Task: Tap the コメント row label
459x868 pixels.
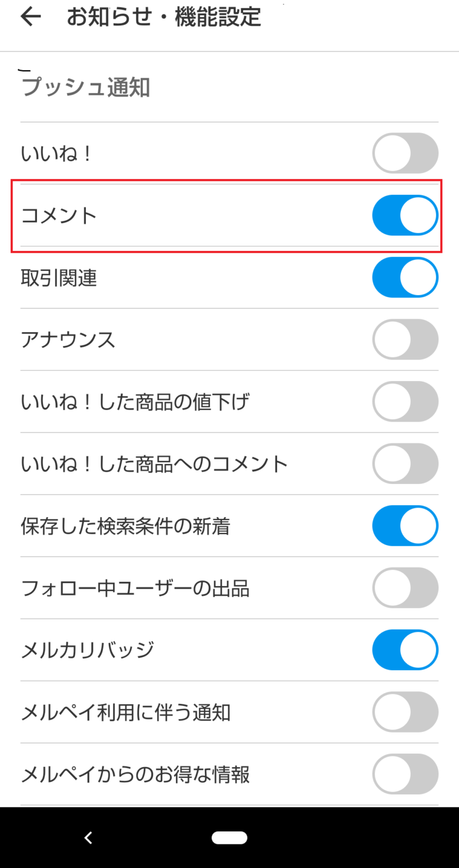Action: click(x=59, y=216)
